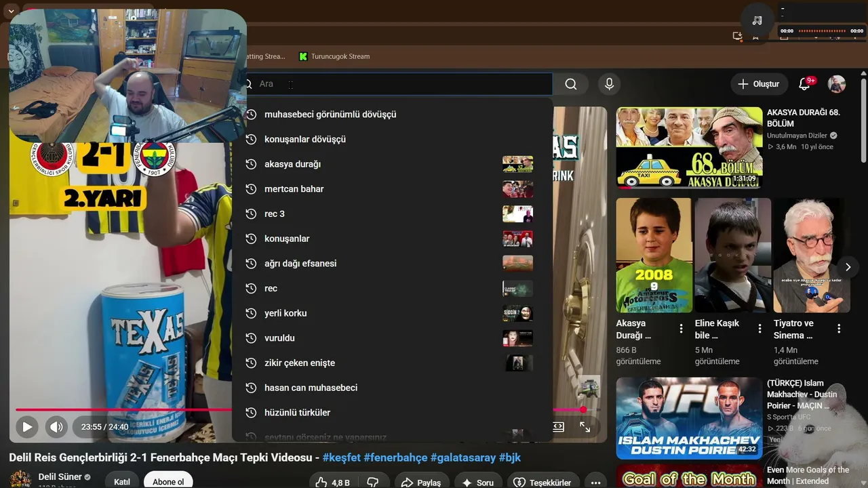Image resolution: width=868 pixels, height=488 pixels.
Task: Toggle theater mode on the player
Action: point(558,427)
